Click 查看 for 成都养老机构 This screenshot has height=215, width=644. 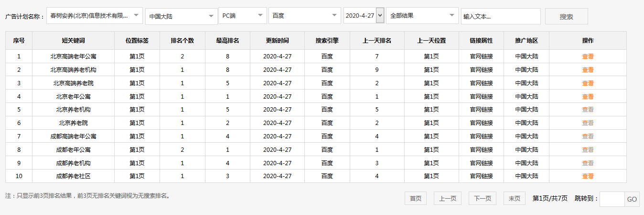click(588, 163)
